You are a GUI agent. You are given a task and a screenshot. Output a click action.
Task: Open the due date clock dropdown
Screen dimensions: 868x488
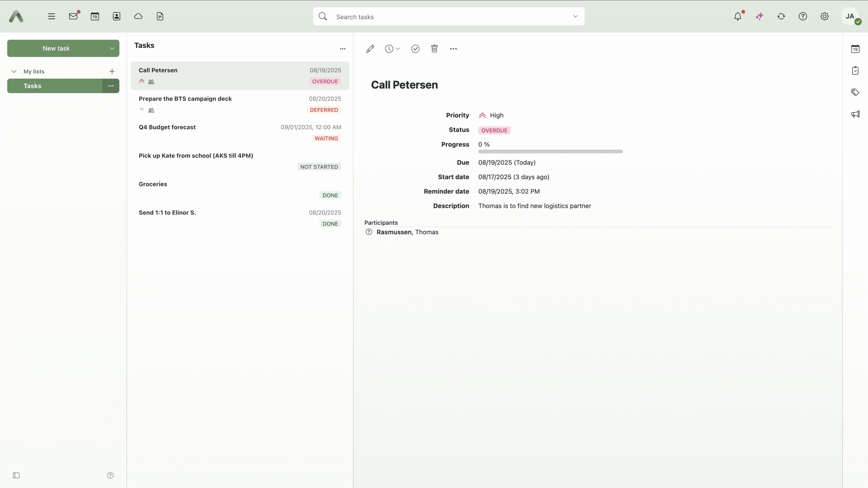(x=392, y=49)
